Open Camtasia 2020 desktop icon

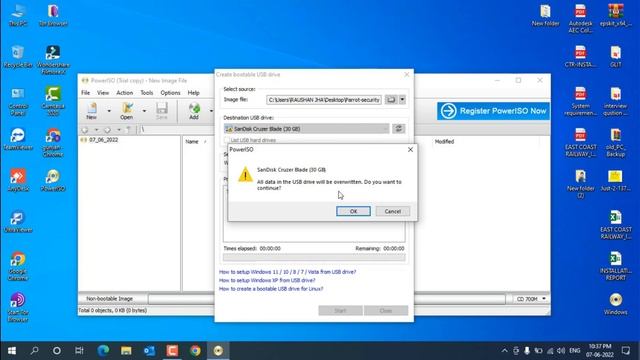coord(53,101)
